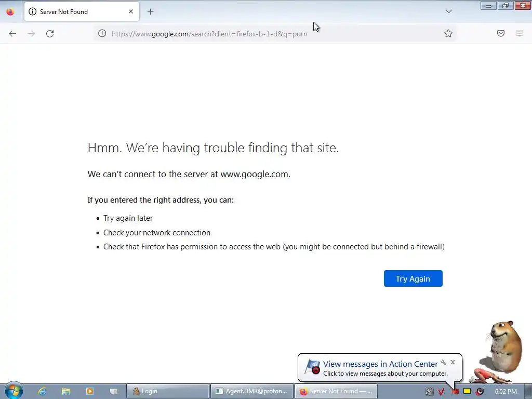Click the 'Hmm. We're having trouble' heading
This screenshot has width=532, height=399.
pos(213,148)
